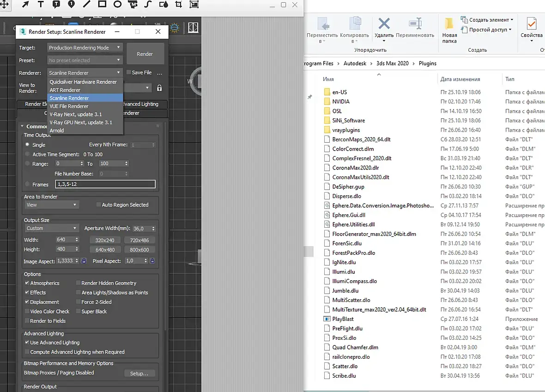Click the Новая папка icon in Explorer
The image size is (545, 392).
449,24
